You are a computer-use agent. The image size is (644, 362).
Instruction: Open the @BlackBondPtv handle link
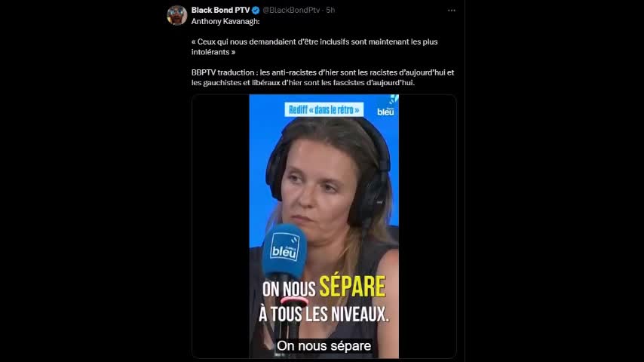pos(291,11)
